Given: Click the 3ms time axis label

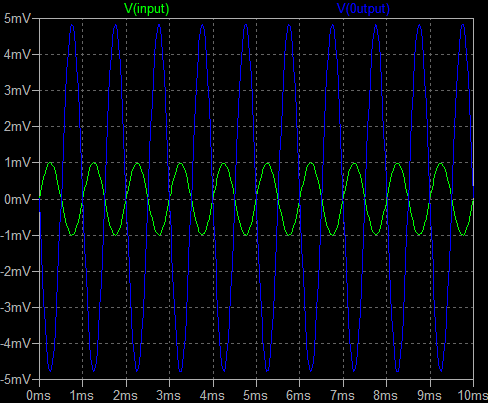Looking at the screenshot, I should pyautogui.click(x=168, y=396).
